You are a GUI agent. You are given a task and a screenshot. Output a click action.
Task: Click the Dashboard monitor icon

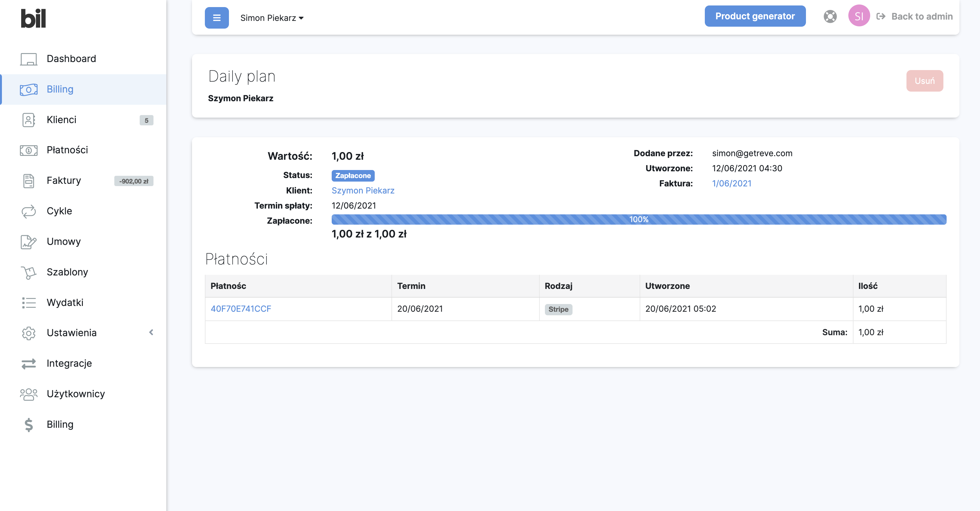pyautogui.click(x=29, y=59)
